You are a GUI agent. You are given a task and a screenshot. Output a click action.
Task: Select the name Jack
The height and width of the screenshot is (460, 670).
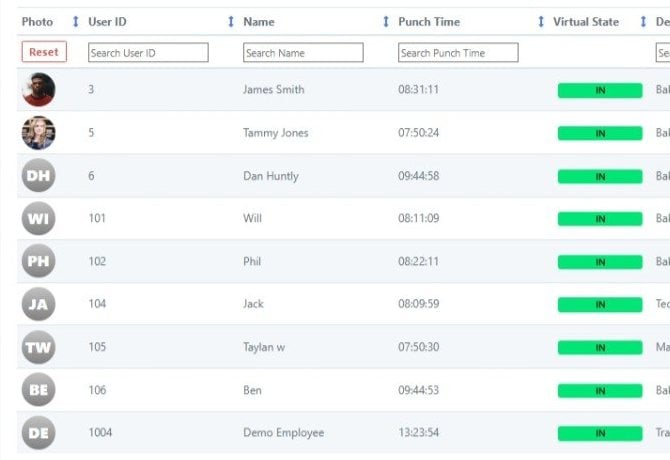pos(253,304)
